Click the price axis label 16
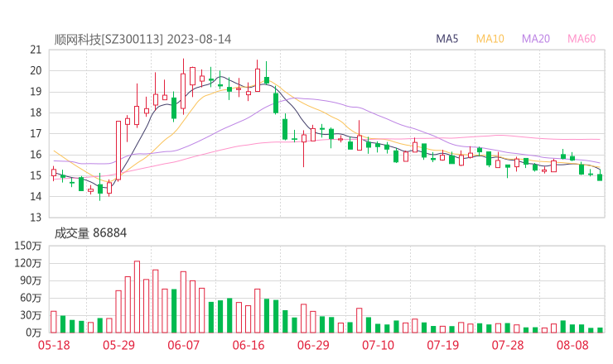 pos(36,155)
